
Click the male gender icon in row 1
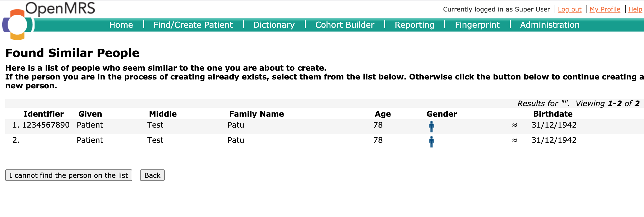click(431, 127)
